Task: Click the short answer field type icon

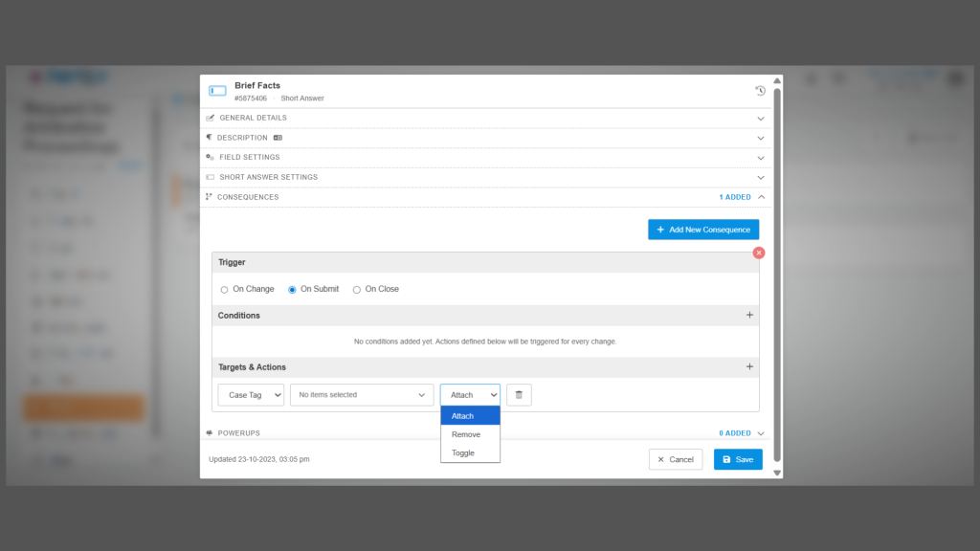Action: tap(217, 91)
